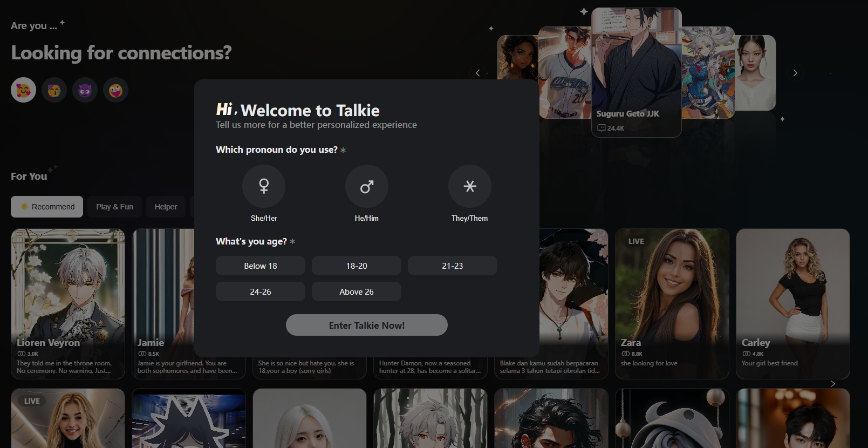This screenshot has height=448, width=868.
Task: Click the Enter Talkie Now! button
Action: 367,325
